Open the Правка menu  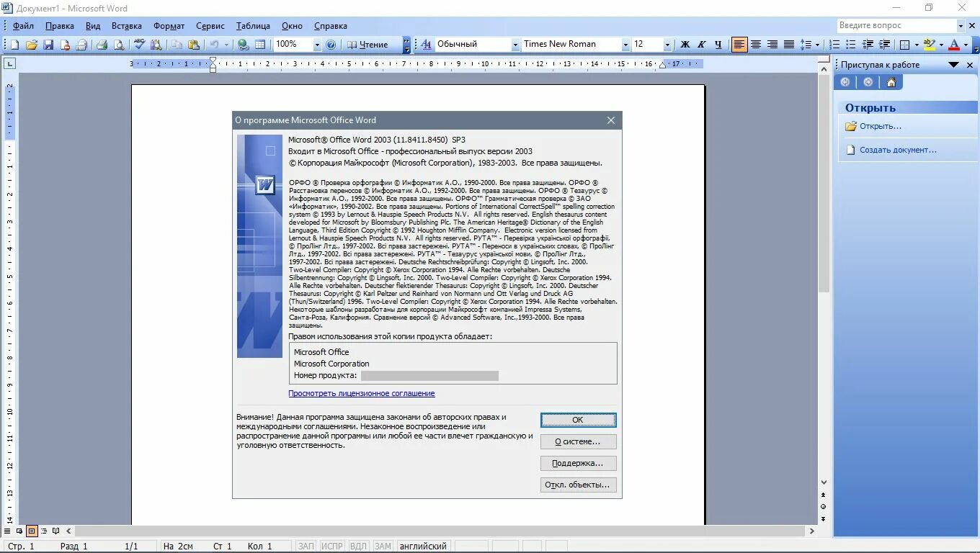click(59, 26)
